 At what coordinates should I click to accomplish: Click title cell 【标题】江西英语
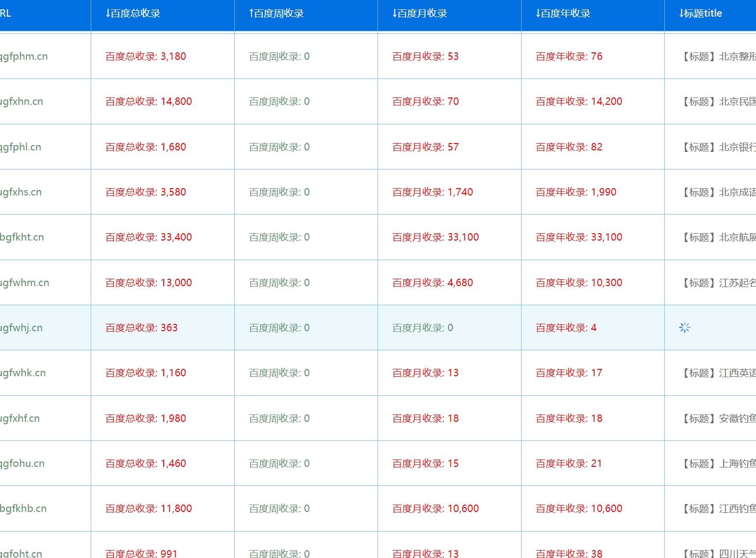coord(717,373)
